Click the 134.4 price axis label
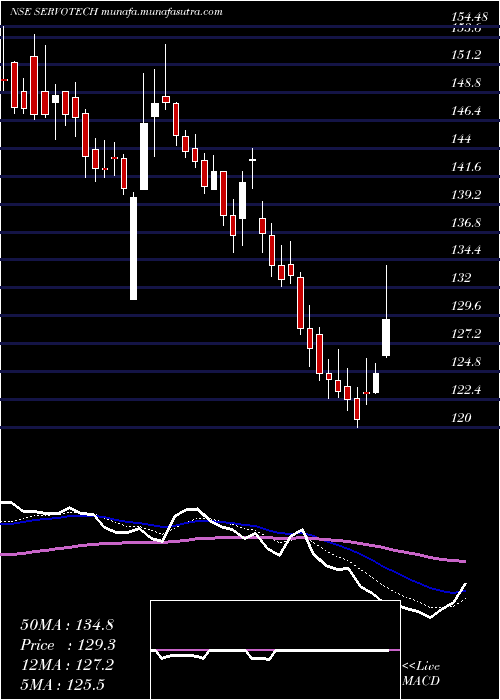Viewport: 500px width, 700px height. tap(466, 250)
